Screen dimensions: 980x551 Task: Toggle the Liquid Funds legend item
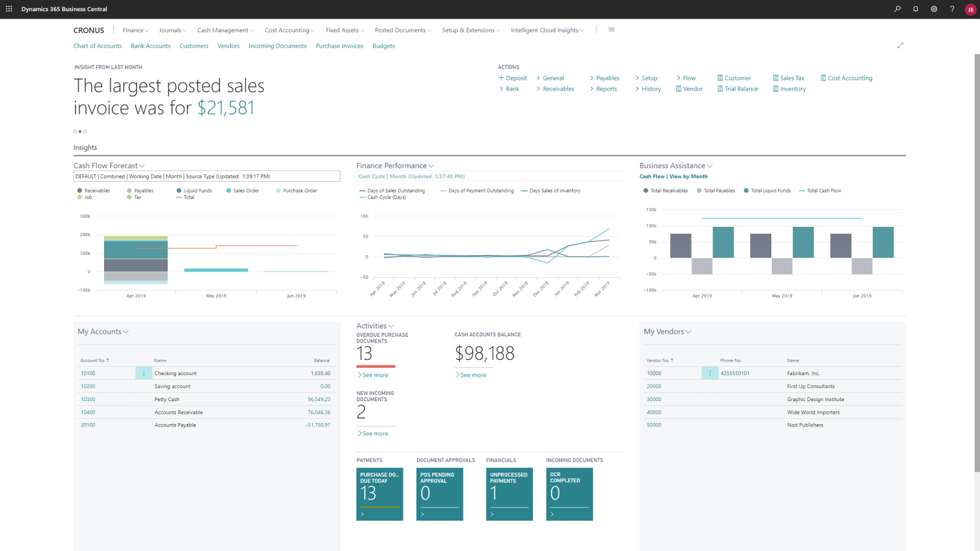pyautogui.click(x=194, y=191)
